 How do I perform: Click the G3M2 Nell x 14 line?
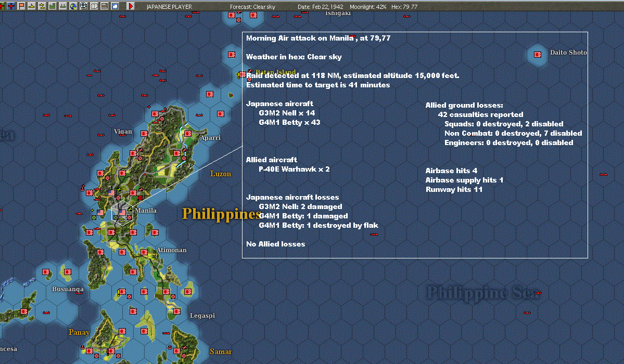point(287,113)
